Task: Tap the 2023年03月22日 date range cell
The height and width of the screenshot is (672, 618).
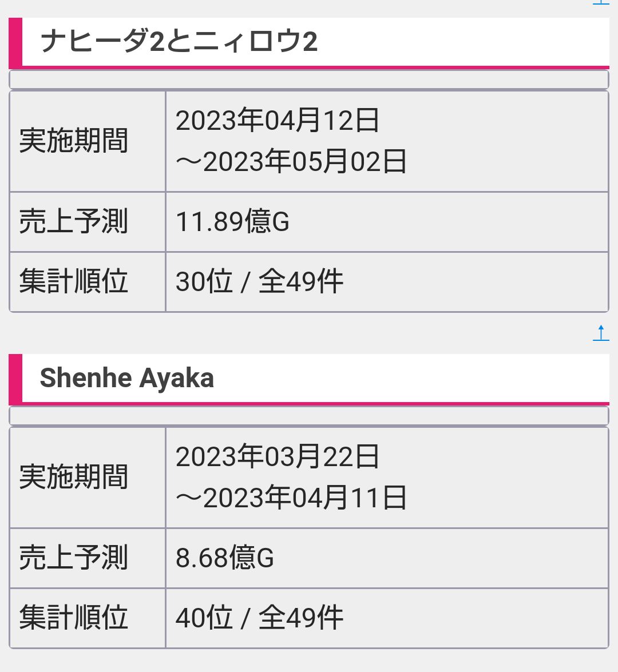Action: 291,478
